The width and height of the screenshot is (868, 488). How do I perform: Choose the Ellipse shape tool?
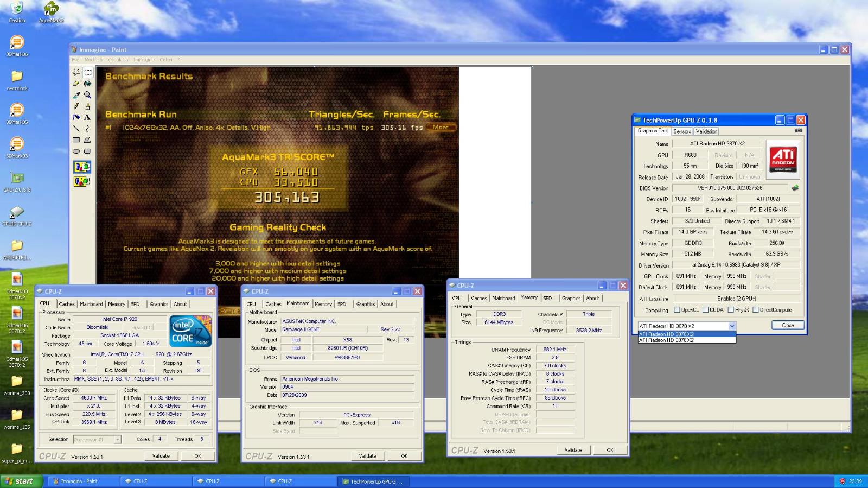pos(76,151)
